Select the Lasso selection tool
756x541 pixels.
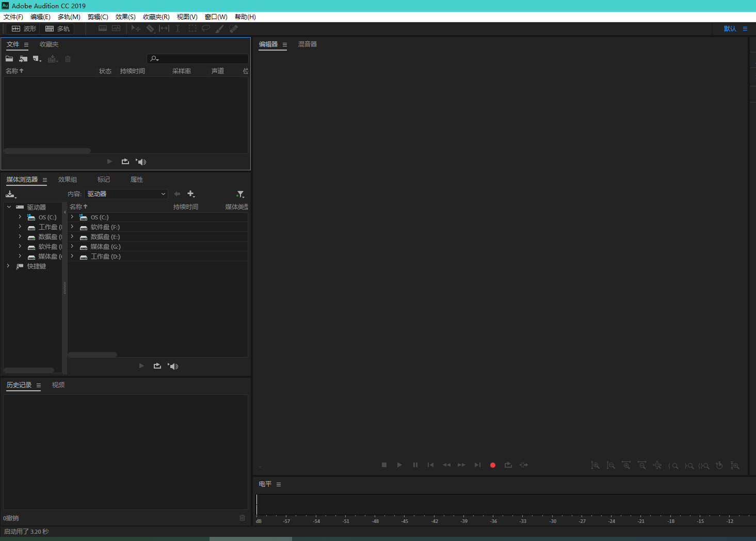point(206,29)
